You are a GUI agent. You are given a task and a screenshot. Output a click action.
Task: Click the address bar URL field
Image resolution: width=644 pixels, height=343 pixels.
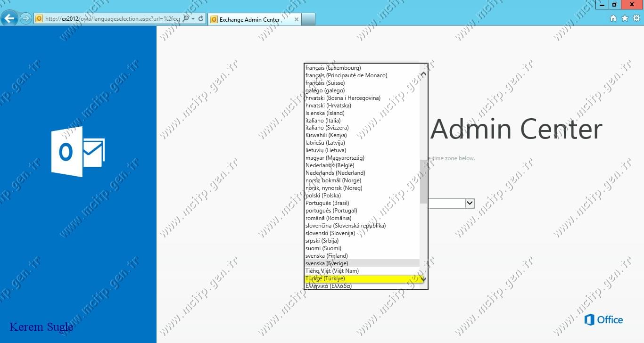tap(112, 19)
